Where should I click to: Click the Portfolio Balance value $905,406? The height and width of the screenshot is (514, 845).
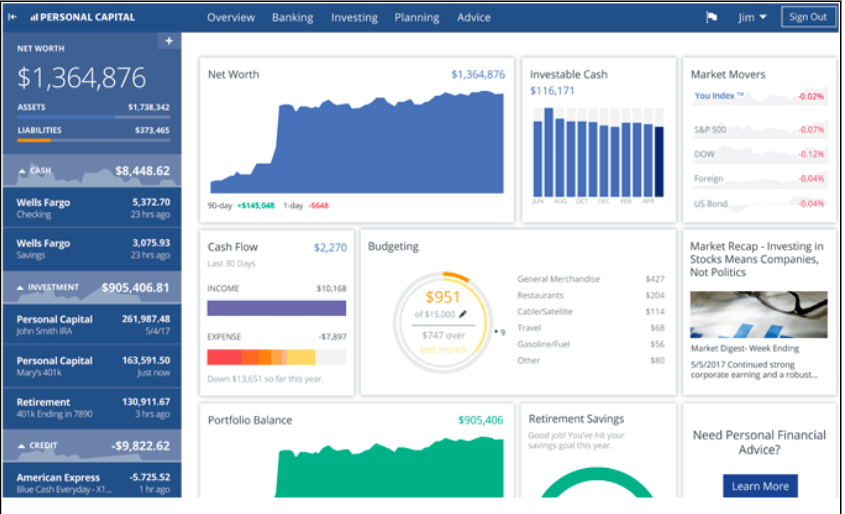click(480, 420)
